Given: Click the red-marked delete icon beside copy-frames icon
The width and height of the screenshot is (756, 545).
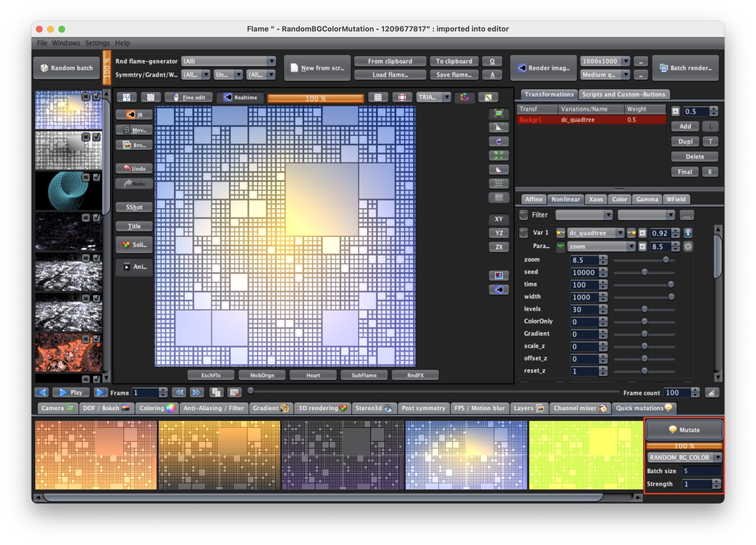Looking at the screenshot, I should pyautogui.click(x=234, y=392).
